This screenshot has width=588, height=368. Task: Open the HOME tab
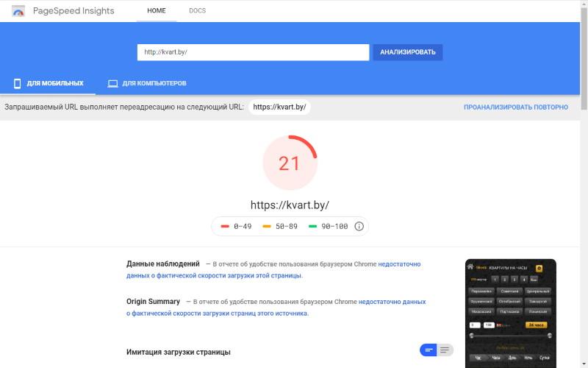coord(157,11)
